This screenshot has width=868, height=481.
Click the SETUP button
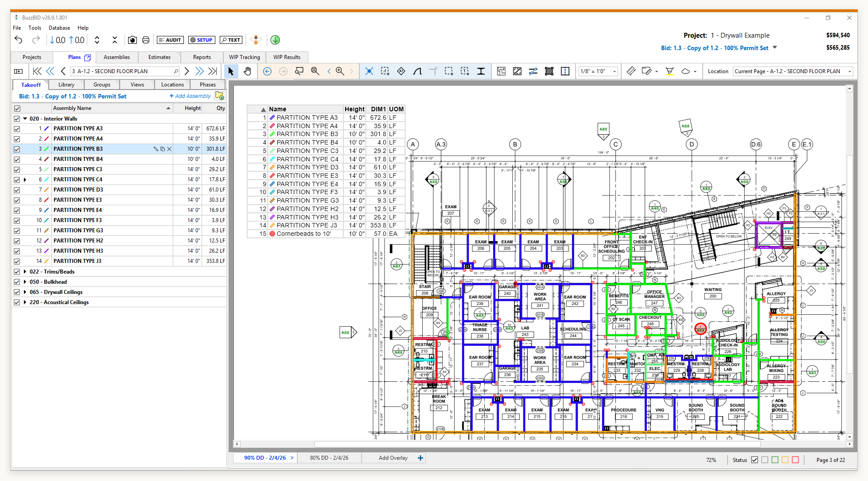tap(202, 40)
